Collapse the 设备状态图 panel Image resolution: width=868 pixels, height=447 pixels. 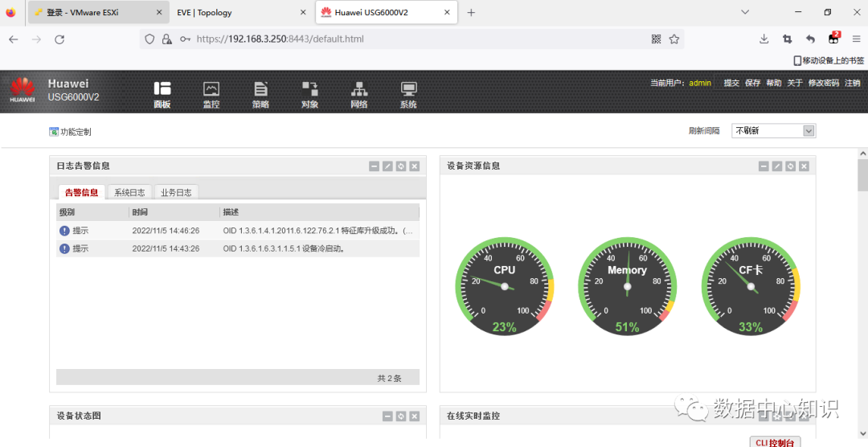tap(387, 416)
